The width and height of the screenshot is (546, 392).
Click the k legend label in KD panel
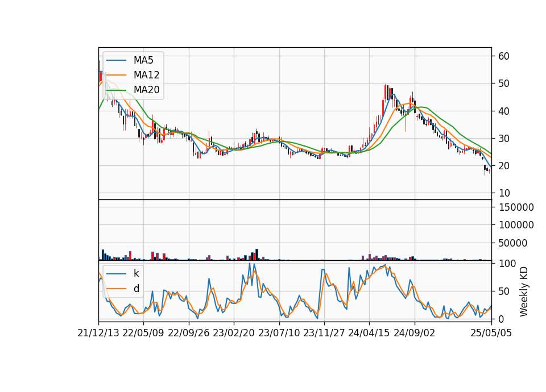point(136,273)
